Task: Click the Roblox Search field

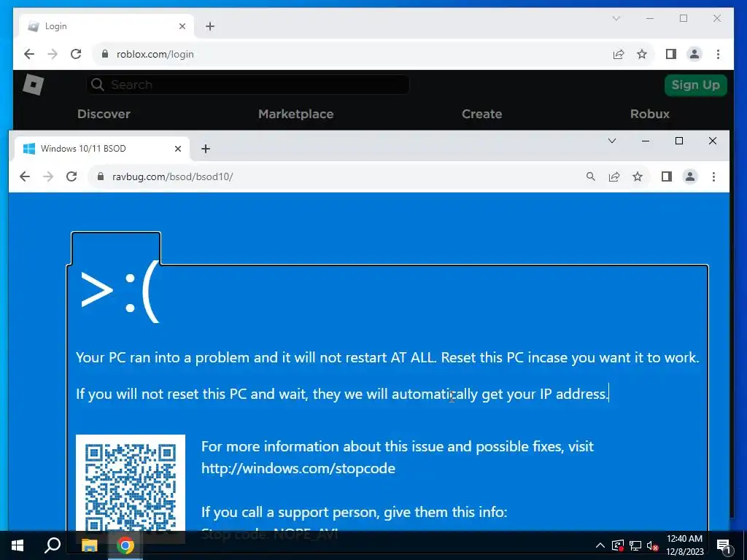Action: [x=248, y=85]
